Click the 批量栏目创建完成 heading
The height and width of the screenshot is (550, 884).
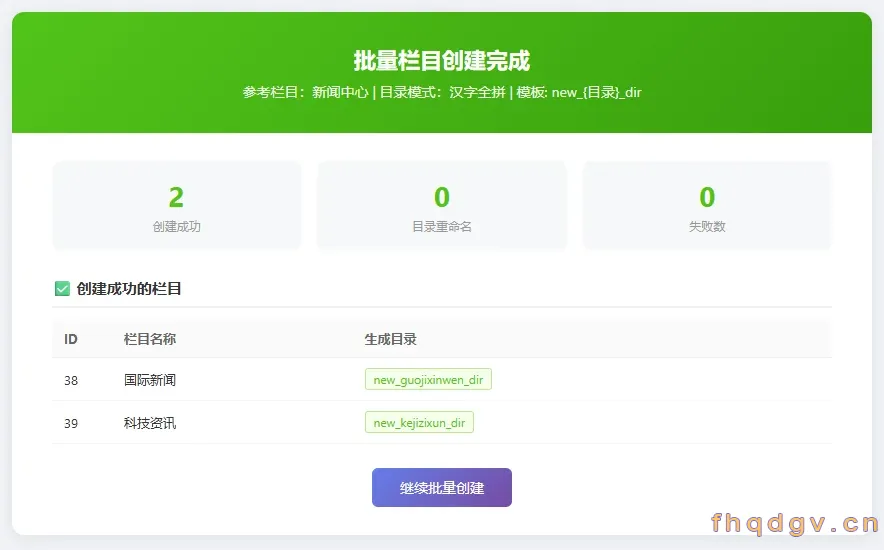click(x=442, y=61)
